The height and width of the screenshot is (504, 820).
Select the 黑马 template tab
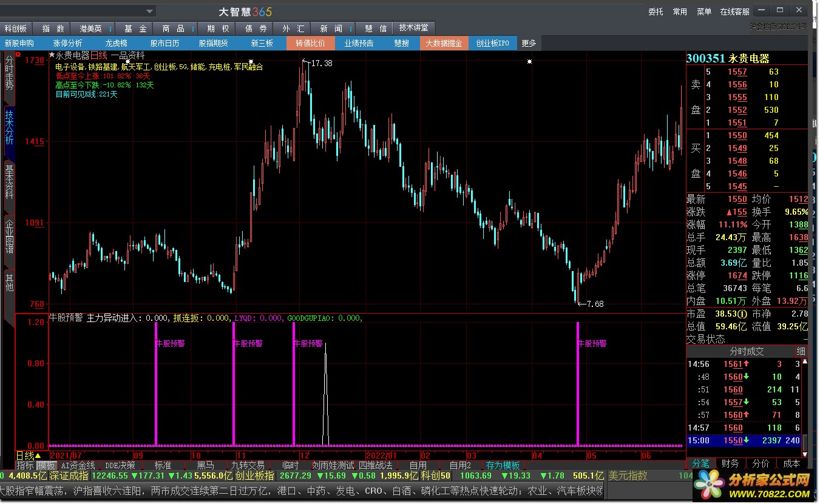205,465
